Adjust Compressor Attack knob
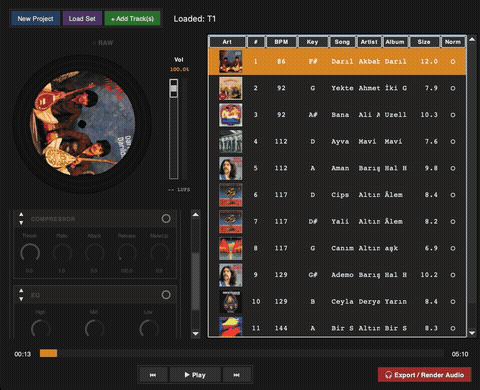This screenshot has width=480, height=390. [x=94, y=253]
